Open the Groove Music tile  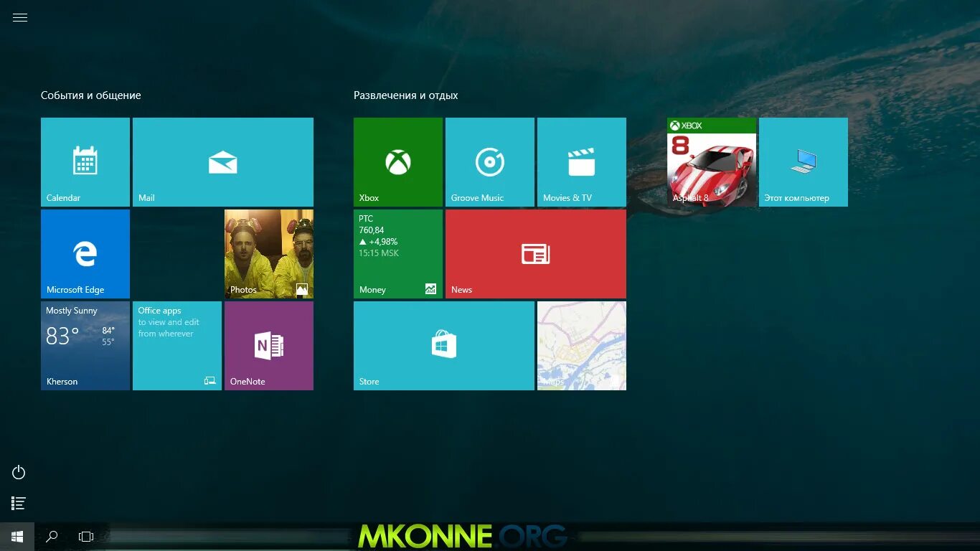pos(490,162)
